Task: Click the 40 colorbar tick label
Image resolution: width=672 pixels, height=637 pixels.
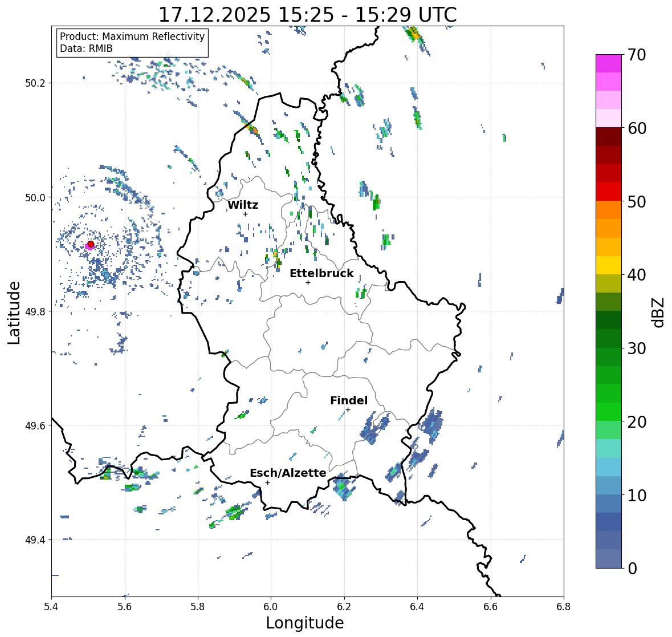Action: click(x=637, y=275)
